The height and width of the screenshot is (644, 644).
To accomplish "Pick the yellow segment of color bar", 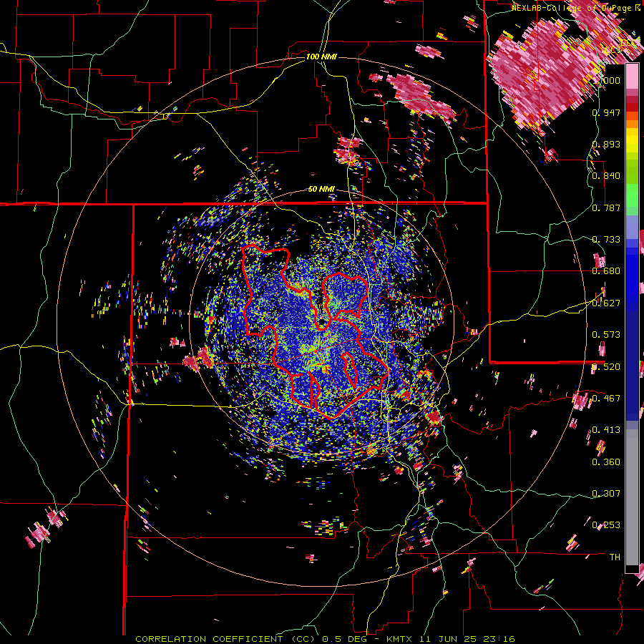I will [632, 141].
